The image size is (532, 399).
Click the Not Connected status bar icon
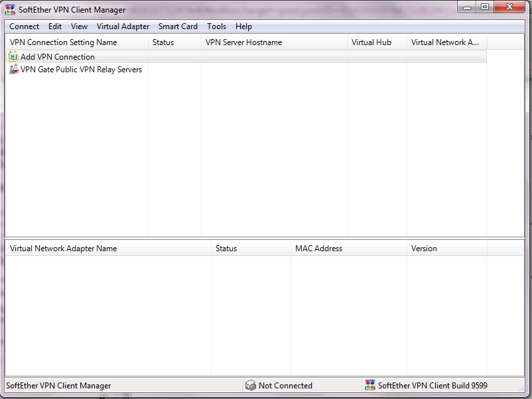click(250, 385)
